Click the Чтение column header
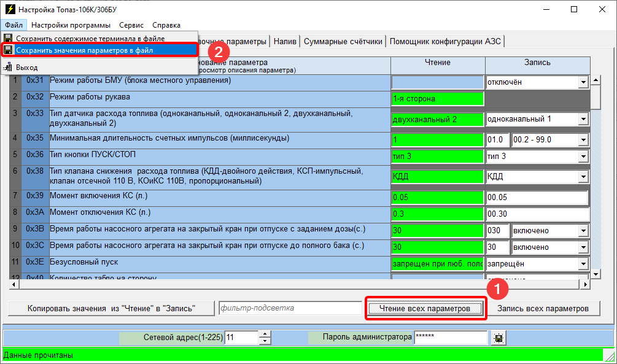The height and width of the screenshot is (364, 617). pyautogui.click(x=438, y=65)
